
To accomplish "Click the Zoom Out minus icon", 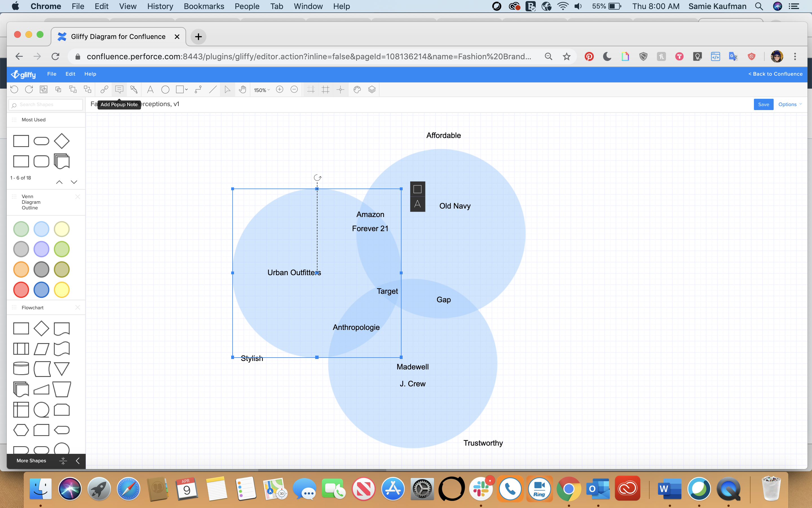I will click(x=294, y=89).
